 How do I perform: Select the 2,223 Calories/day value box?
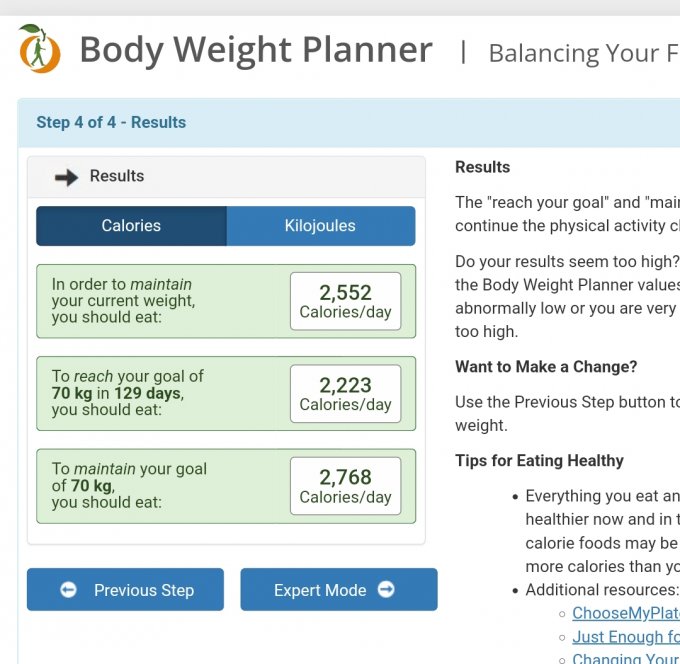345,394
